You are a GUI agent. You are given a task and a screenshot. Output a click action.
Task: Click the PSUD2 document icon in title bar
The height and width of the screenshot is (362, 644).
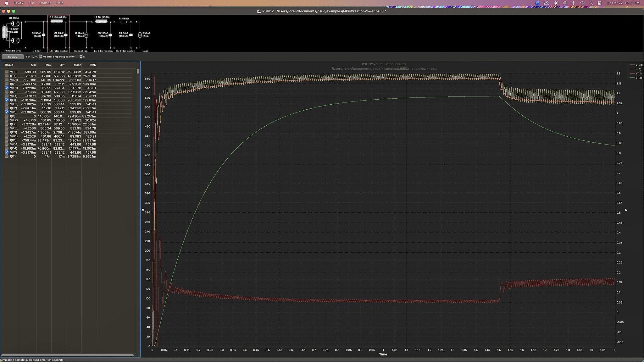[259, 11]
